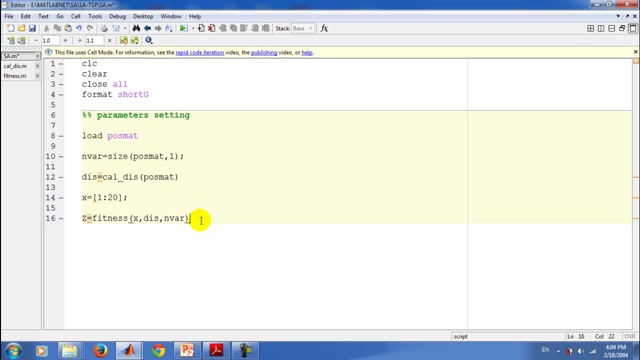Viewport: 640px width, 360px height.
Task: Switch to the cal_dis.m document
Action: [16, 66]
